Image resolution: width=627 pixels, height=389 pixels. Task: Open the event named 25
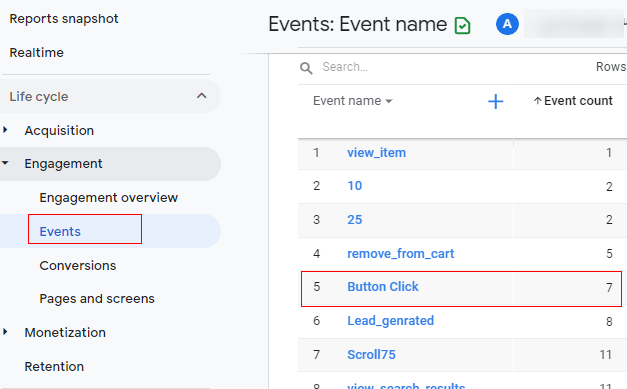[x=354, y=220]
